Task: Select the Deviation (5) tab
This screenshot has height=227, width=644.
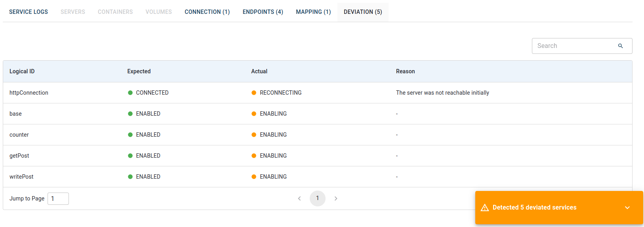Action: click(x=362, y=12)
